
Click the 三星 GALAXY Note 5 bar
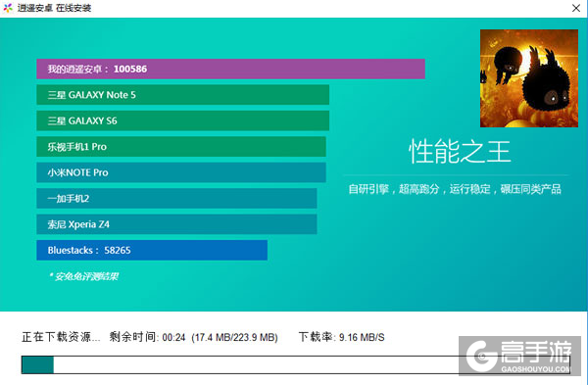coord(182,95)
